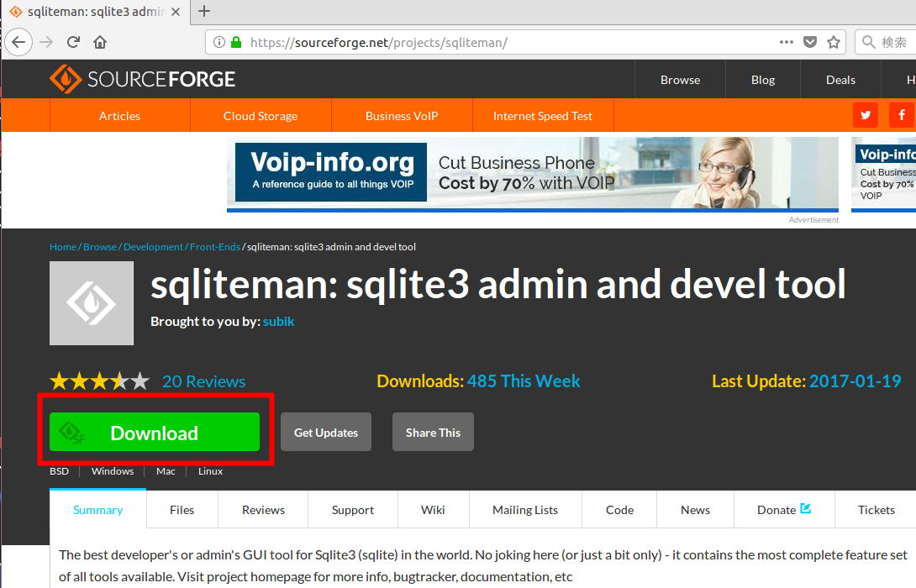Follow the Development breadcrumb link
The height and width of the screenshot is (588, 916).
click(x=154, y=247)
